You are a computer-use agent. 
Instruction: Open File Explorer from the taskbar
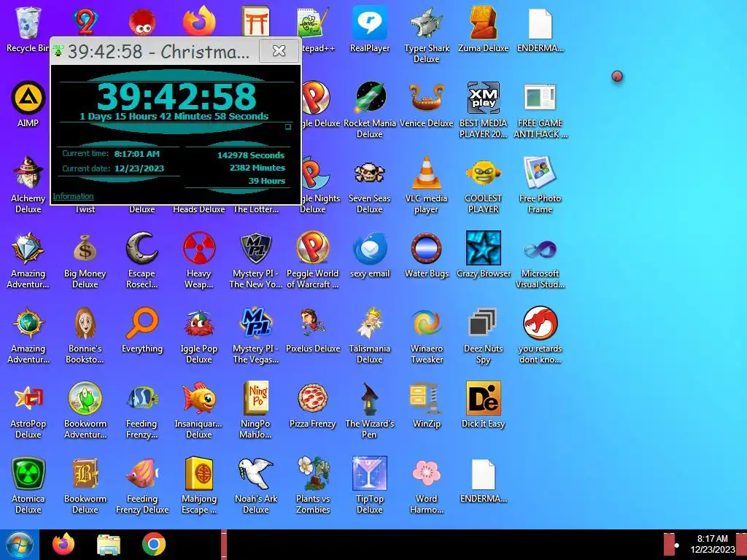coord(109,545)
